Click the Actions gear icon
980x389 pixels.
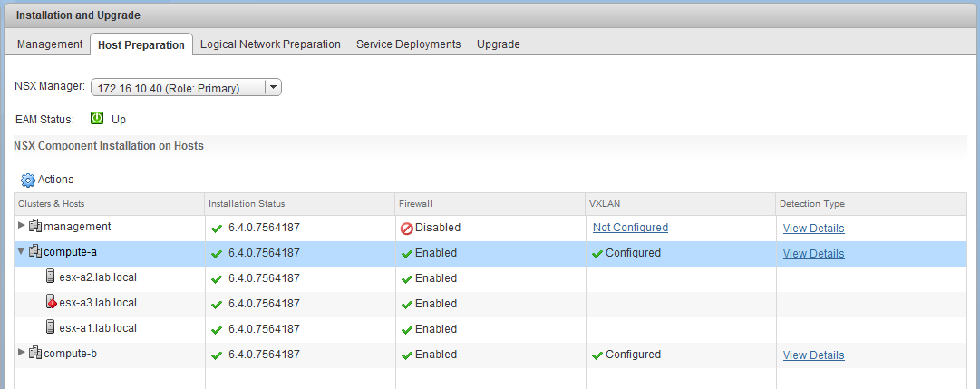point(27,180)
